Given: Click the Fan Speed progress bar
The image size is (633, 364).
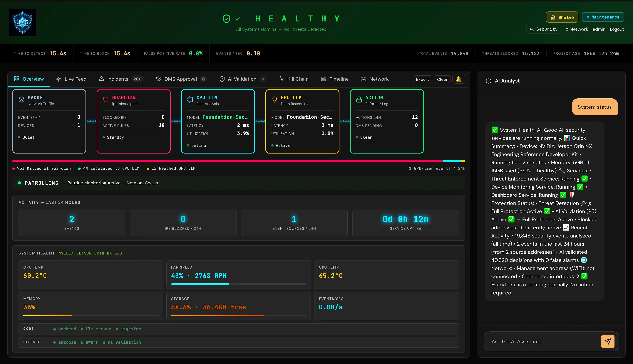Looking at the screenshot, I should coord(239,284).
